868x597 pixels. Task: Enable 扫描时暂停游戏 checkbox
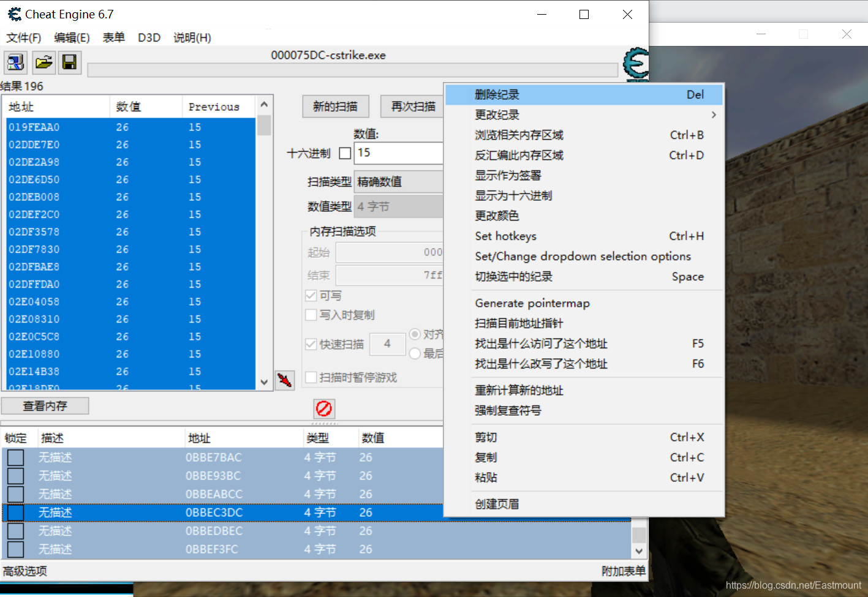click(x=311, y=377)
